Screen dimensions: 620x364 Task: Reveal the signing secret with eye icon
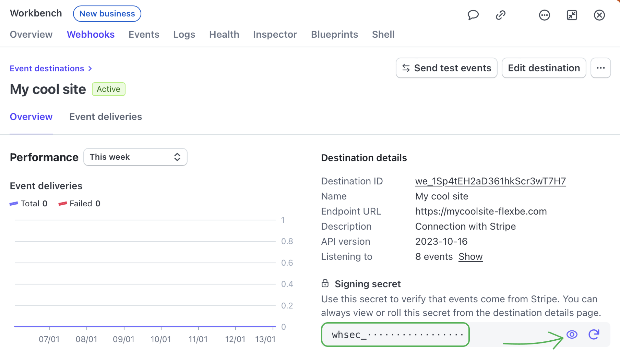572,334
